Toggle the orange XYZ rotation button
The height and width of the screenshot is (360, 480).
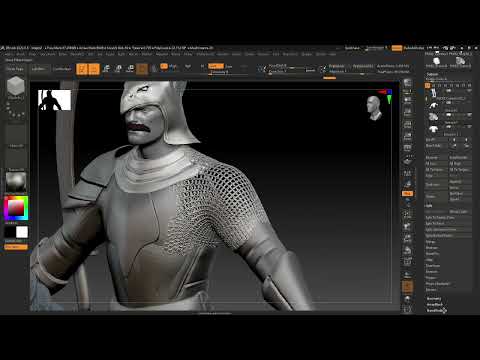[407, 193]
